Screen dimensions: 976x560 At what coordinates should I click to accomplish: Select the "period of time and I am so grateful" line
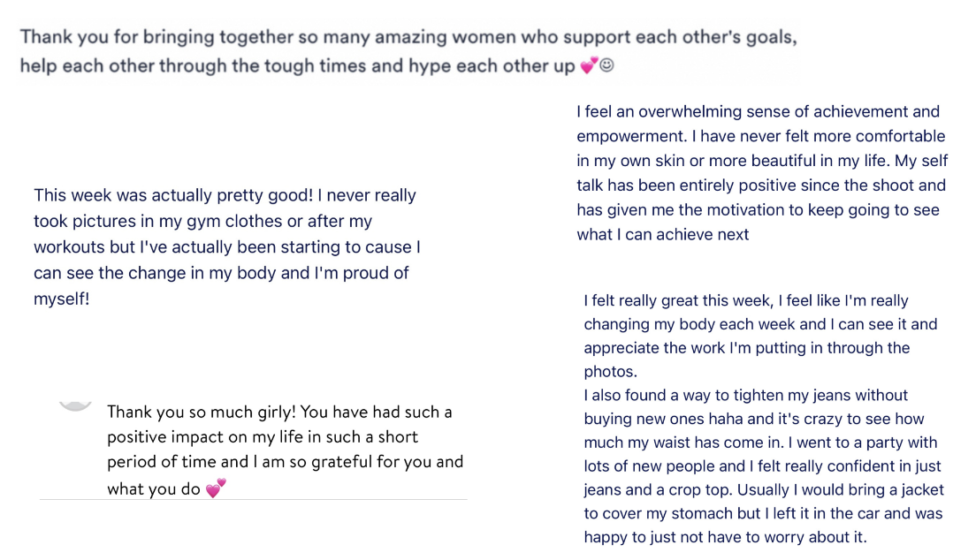[x=285, y=461]
